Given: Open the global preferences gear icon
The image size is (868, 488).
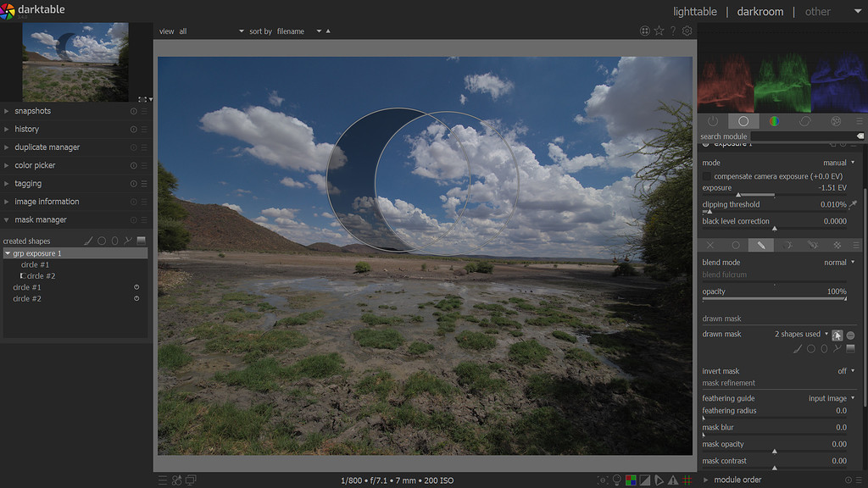Looking at the screenshot, I should tap(687, 31).
